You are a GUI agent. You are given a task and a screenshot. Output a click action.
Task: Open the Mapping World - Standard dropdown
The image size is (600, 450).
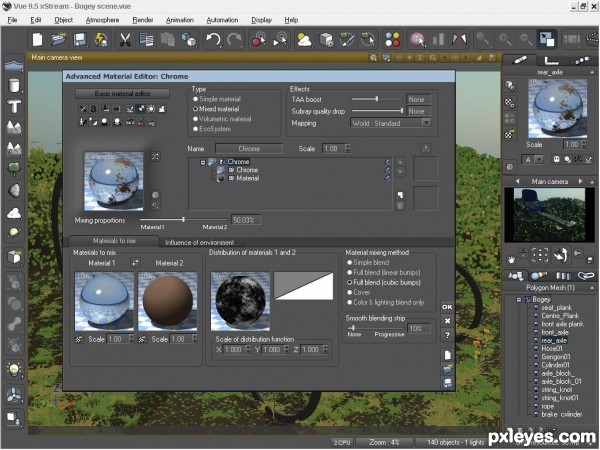[x=391, y=123]
